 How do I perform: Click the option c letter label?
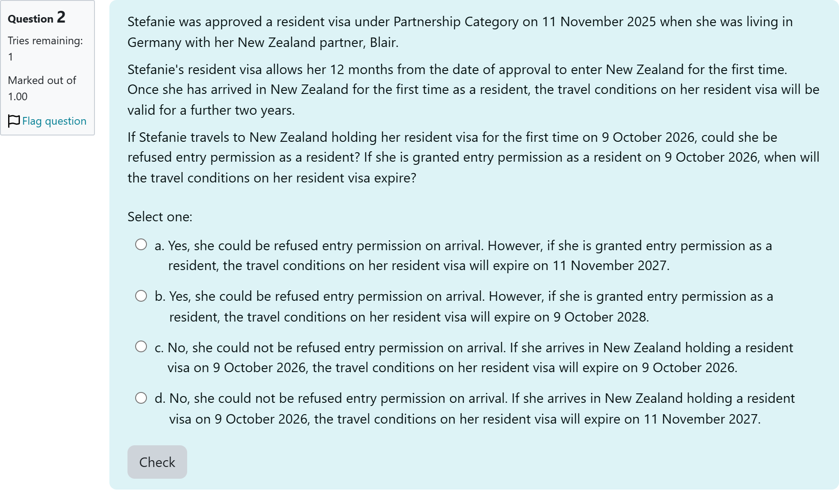pyautogui.click(x=159, y=348)
